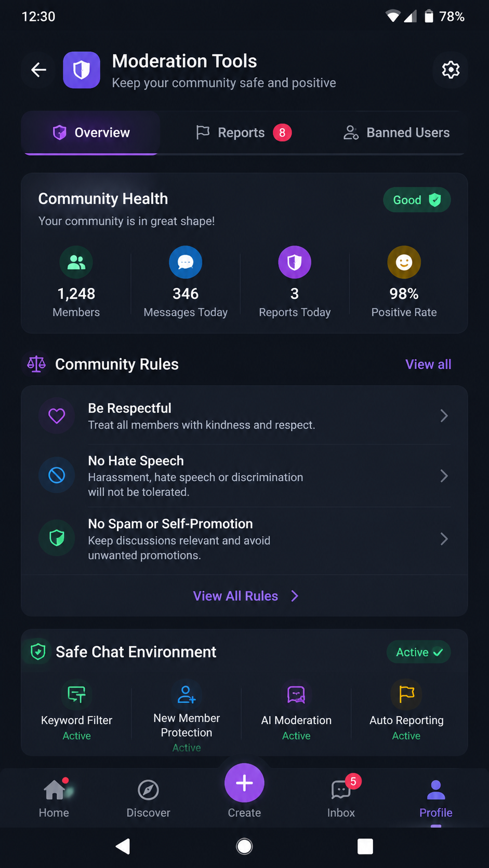Viewport: 489px width, 868px height.
Task: Tap the New Member Protection icon
Action: [x=187, y=694]
